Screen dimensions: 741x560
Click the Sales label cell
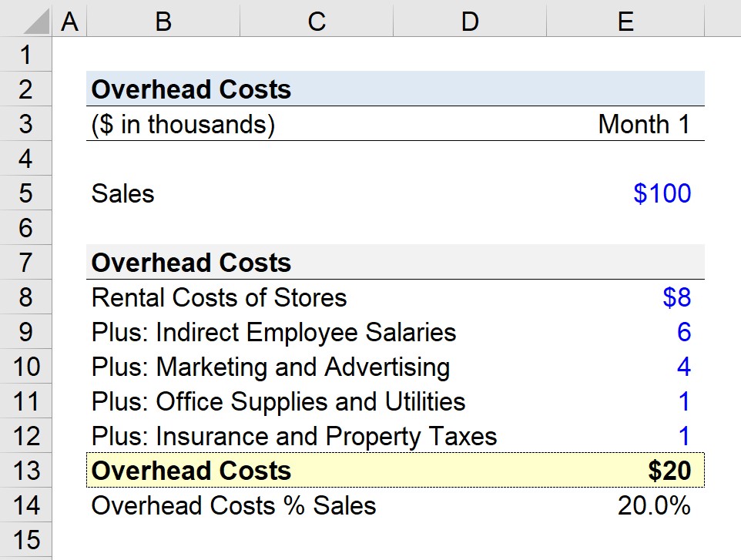163,193
